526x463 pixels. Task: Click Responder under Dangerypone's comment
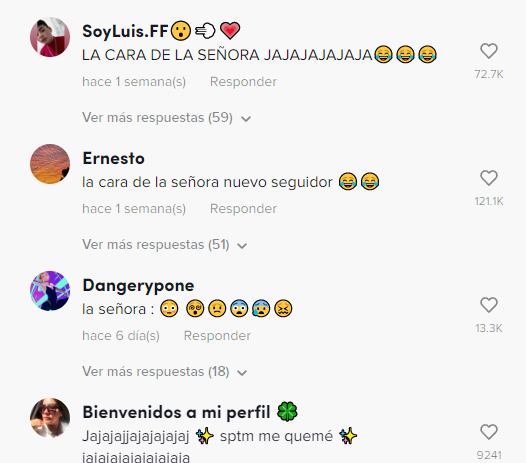tap(217, 336)
